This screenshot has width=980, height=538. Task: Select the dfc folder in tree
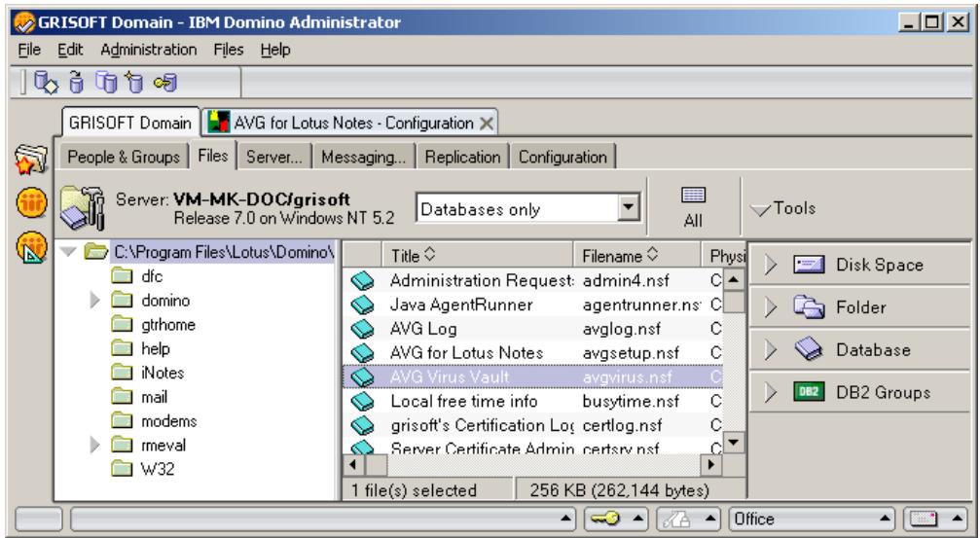pos(152,276)
